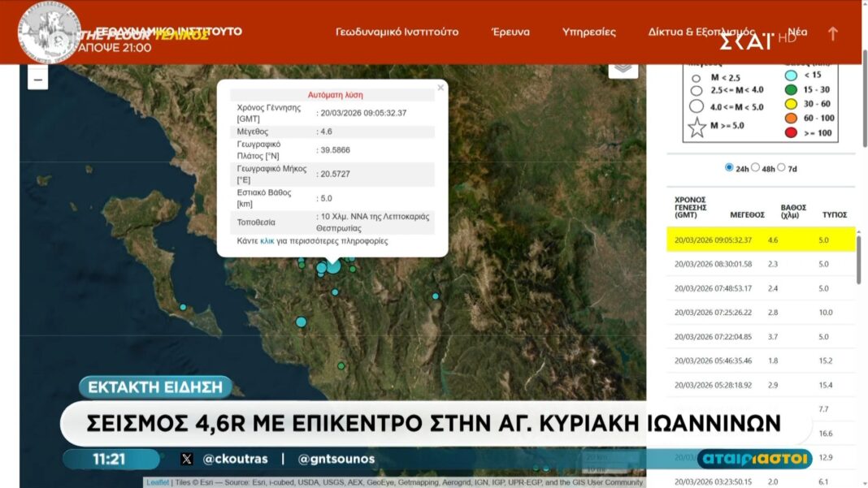The image size is (868, 488).
Task: Close the earthquake info popup
Action: point(441,88)
